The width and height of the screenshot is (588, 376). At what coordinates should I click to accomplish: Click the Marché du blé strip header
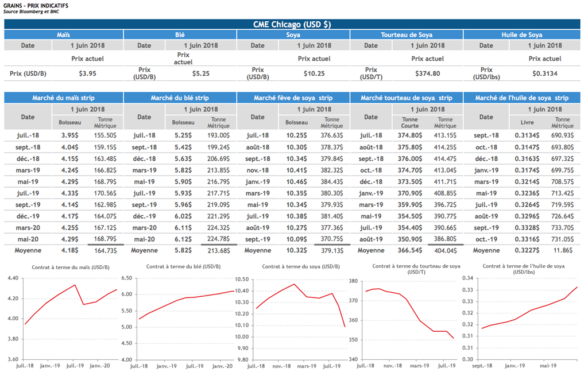pyautogui.click(x=180, y=98)
